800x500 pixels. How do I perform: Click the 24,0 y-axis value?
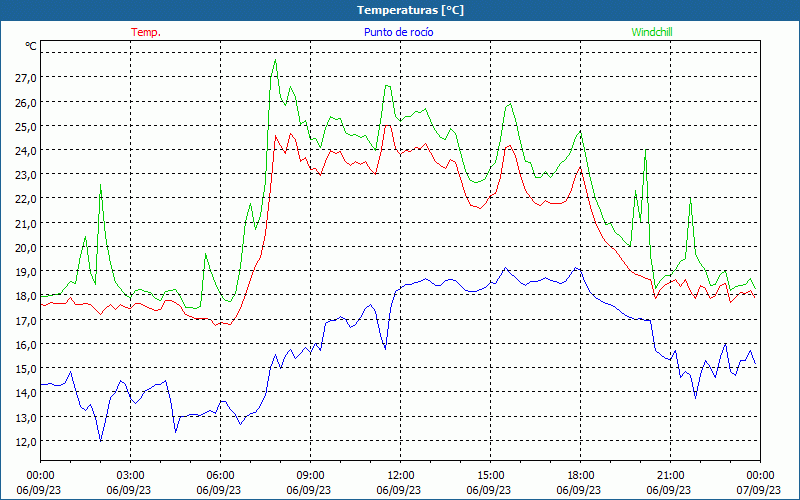[26, 151]
